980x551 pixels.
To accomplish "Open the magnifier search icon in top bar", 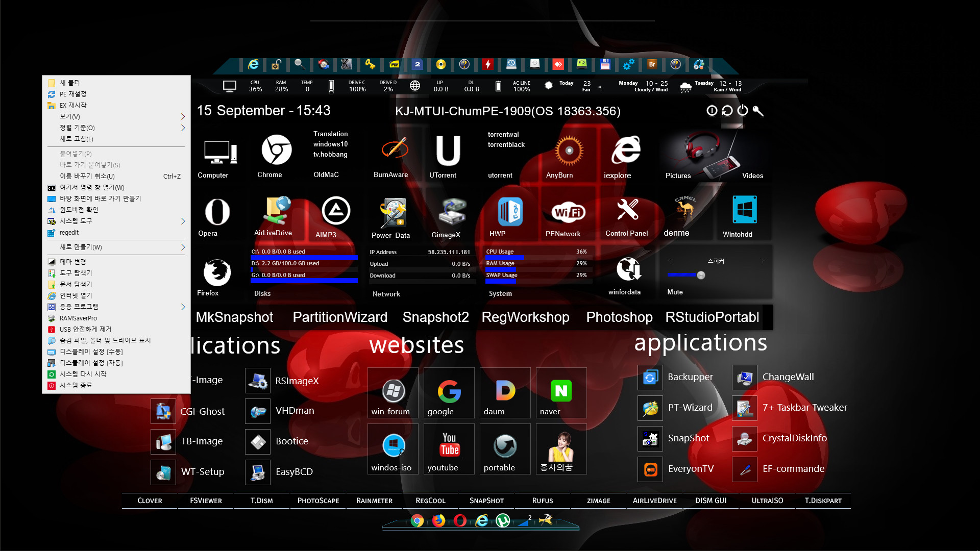I will pos(300,64).
